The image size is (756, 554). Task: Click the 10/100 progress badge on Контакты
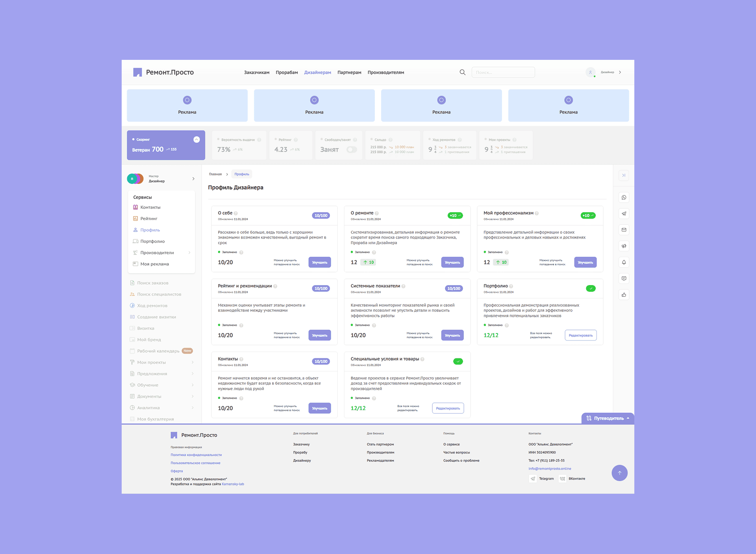click(321, 361)
